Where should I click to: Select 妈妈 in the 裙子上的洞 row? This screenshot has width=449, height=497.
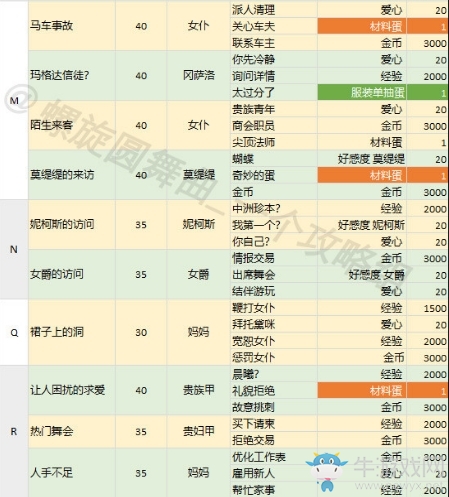199,332
